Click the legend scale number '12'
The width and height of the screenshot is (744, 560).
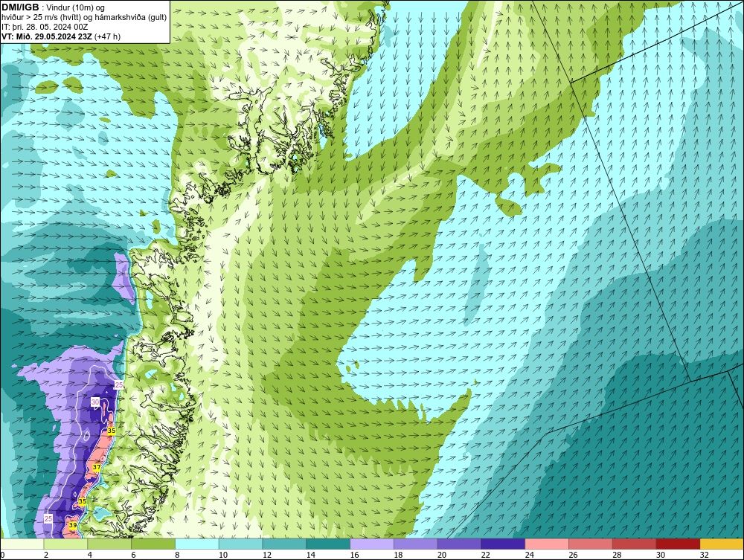pos(266,555)
